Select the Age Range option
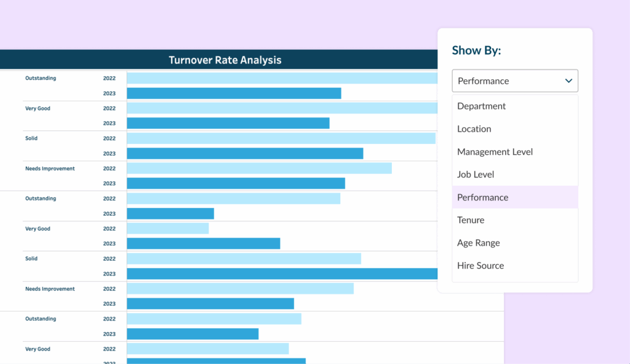Viewport: 630px width, 364px height. pyautogui.click(x=479, y=243)
